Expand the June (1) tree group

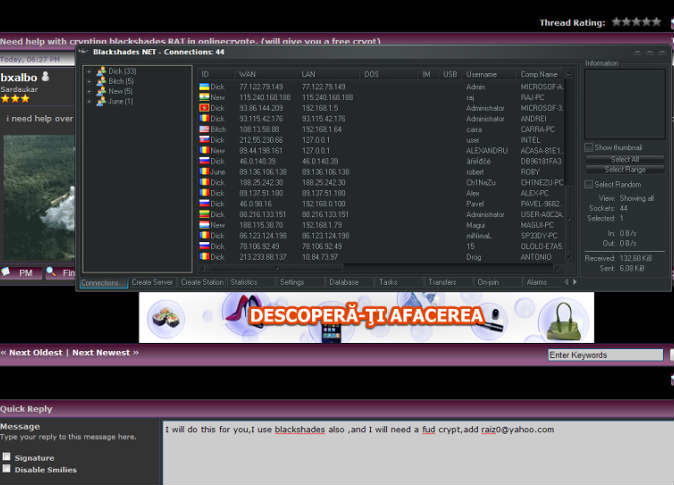click(90, 101)
